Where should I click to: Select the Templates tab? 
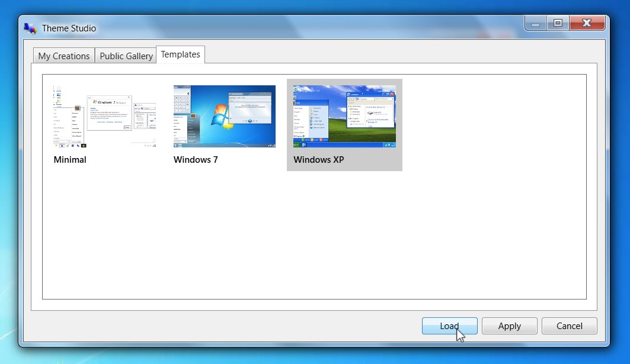click(180, 54)
